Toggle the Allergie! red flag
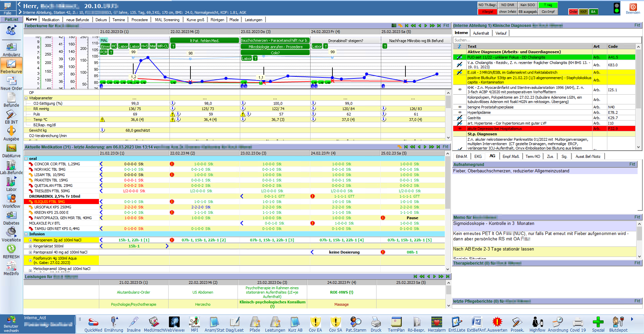The height and width of the screenshot is (334, 644). (487, 12)
